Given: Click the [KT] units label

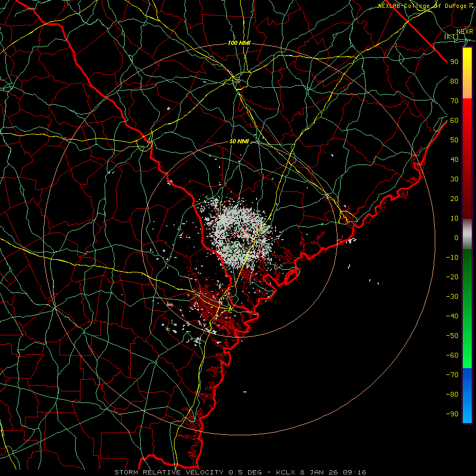Looking at the screenshot, I should (452, 36).
